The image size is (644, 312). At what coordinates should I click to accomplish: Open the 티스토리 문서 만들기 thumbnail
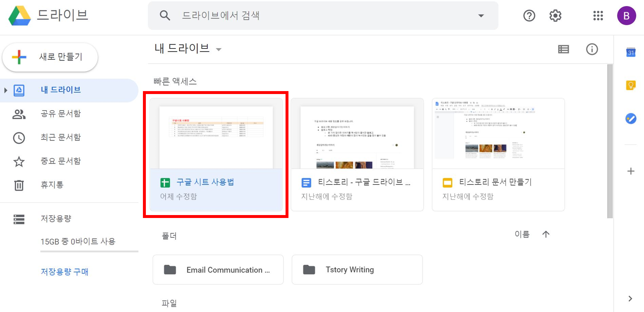pos(498,133)
